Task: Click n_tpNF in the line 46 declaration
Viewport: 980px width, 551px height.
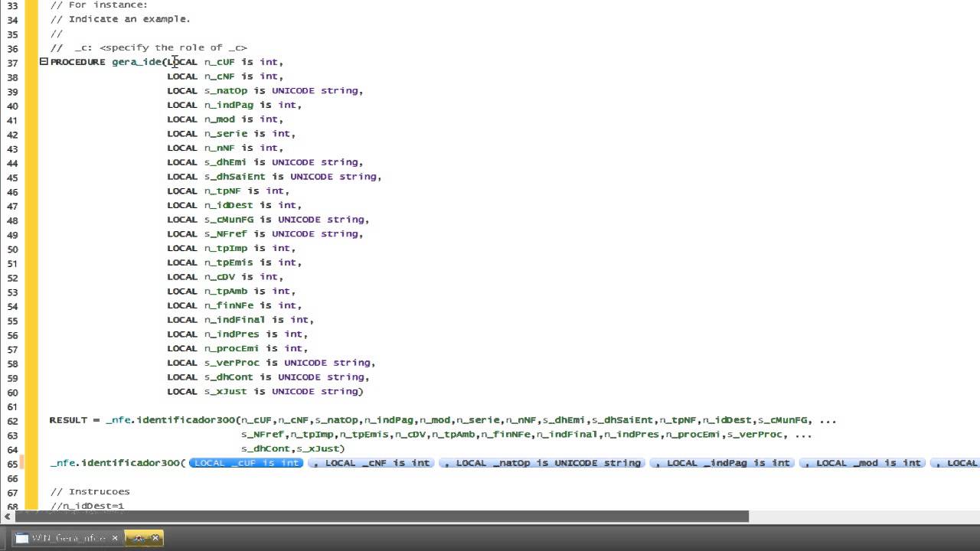Action: point(223,191)
